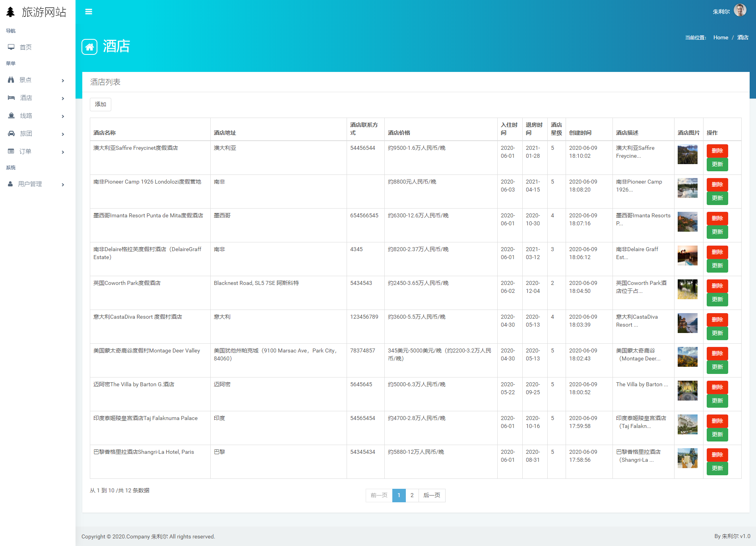Expand the 旅团 submenu chevron
The width and height of the screenshot is (756, 546).
[x=63, y=134]
